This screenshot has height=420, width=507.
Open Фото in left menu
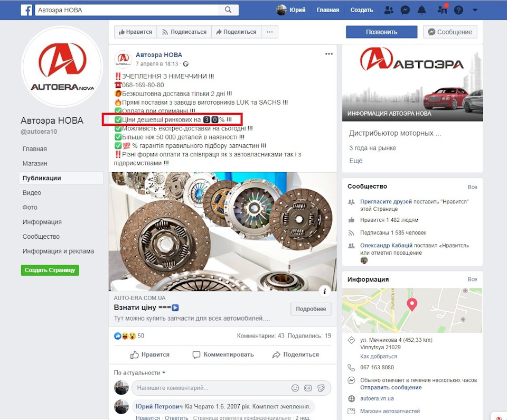point(30,207)
